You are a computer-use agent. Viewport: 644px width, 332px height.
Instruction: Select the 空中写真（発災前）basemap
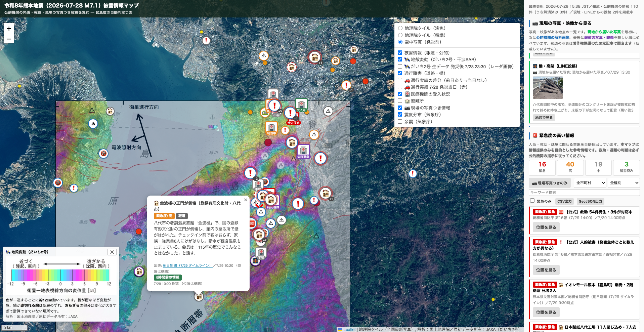(400, 42)
